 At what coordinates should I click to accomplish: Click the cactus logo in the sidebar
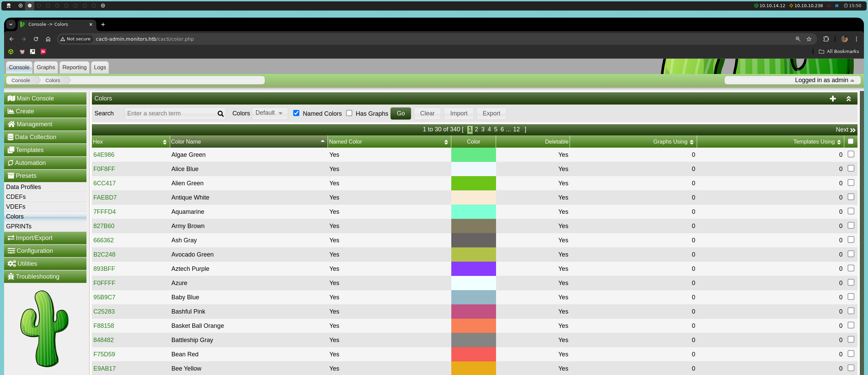point(45,328)
